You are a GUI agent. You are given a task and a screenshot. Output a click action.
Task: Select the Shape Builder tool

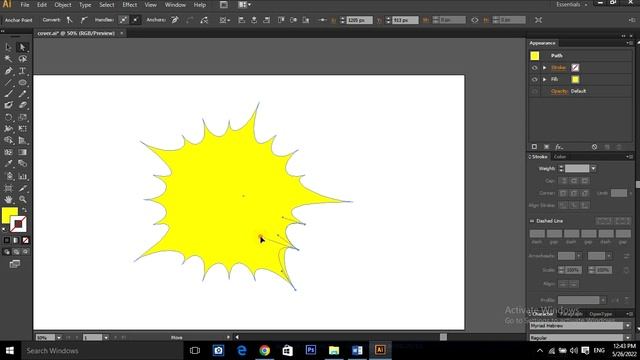click(x=8, y=140)
